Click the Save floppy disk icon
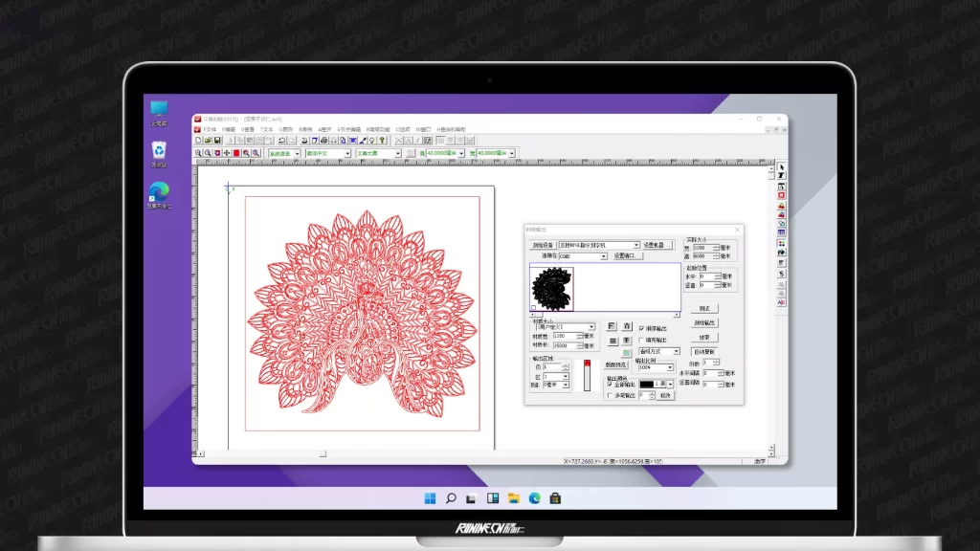The height and width of the screenshot is (551, 980). 216,141
